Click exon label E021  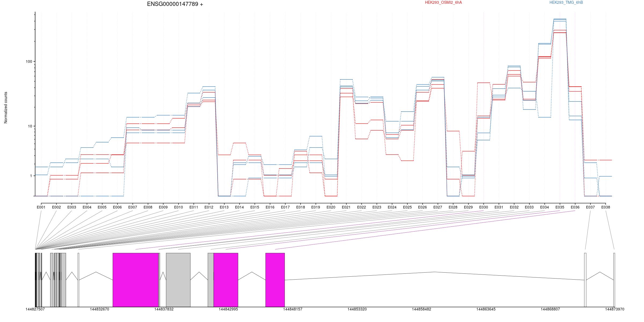click(x=346, y=207)
